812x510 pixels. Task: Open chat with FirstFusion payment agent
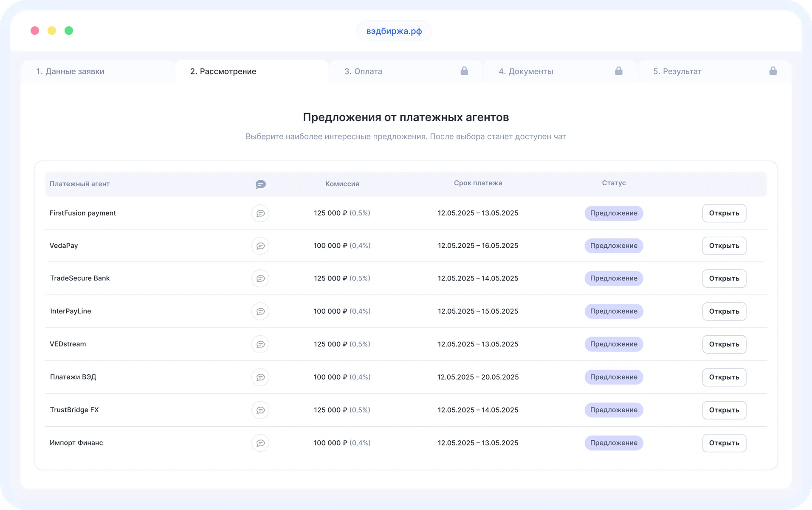point(260,213)
